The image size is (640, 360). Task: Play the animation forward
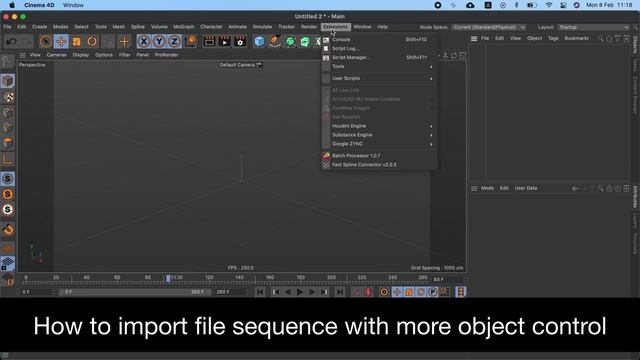[x=300, y=292]
